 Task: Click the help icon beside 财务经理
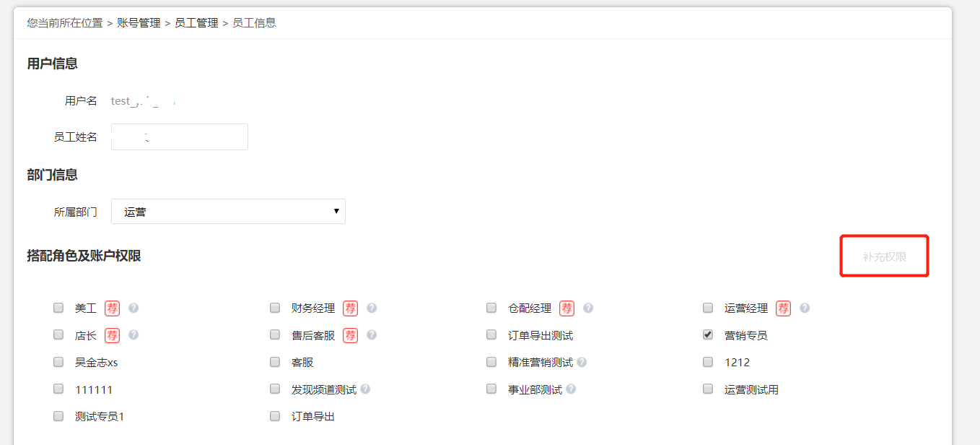pos(372,308)
